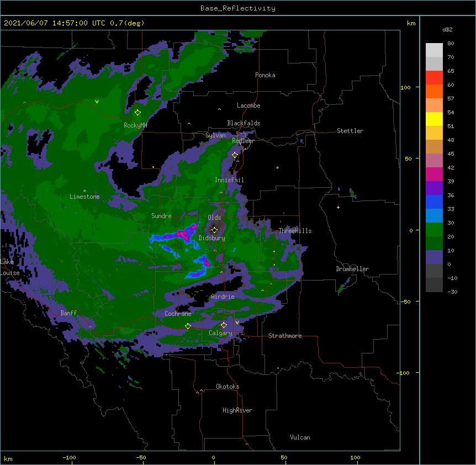
Task: Click the Olds town label
Action: pos(214,218)
